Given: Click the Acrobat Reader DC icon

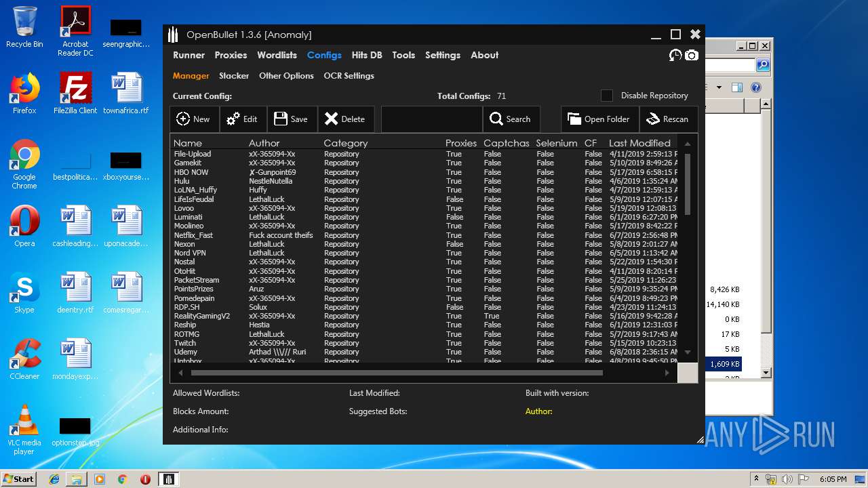Looking at the screenshot, I should tap(75, 31).
